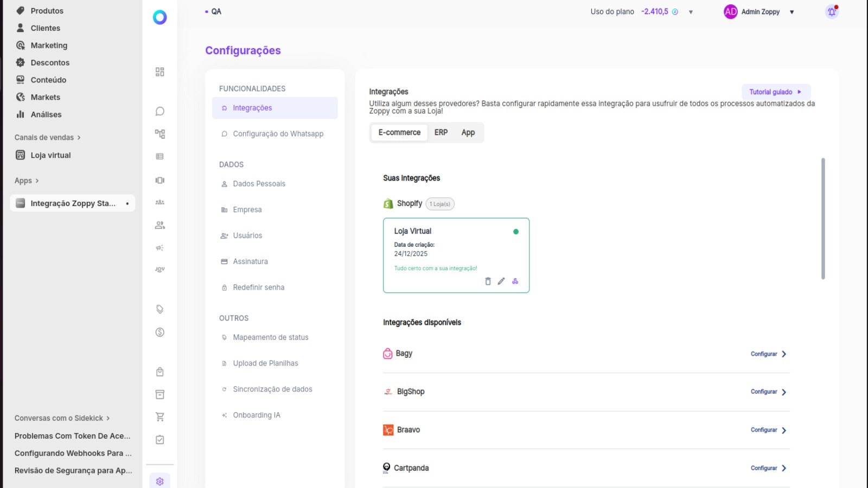The width and height of the screenshot is (868, 488).
Task: Click the Zoppy circular logo
Action: (x=159, y=17)
